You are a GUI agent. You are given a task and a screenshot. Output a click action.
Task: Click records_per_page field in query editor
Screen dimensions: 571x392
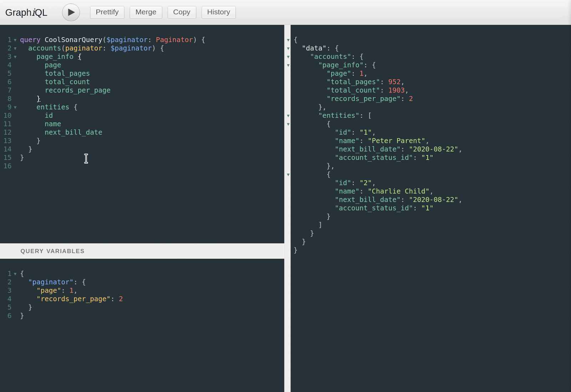pos(77,90)
